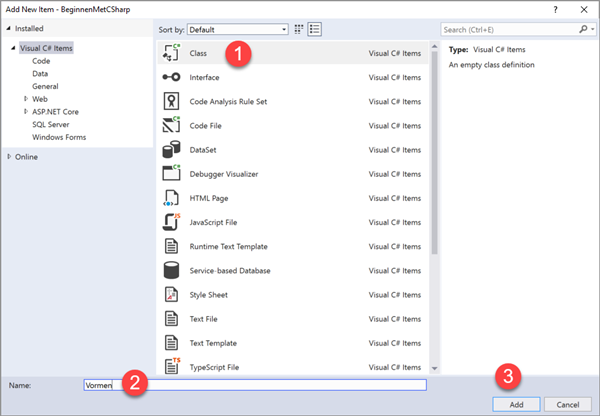The image size is (600, 416).
Task: Click the template list scroll down arrow
Action: pyautogui.click(x=434, y=368)
